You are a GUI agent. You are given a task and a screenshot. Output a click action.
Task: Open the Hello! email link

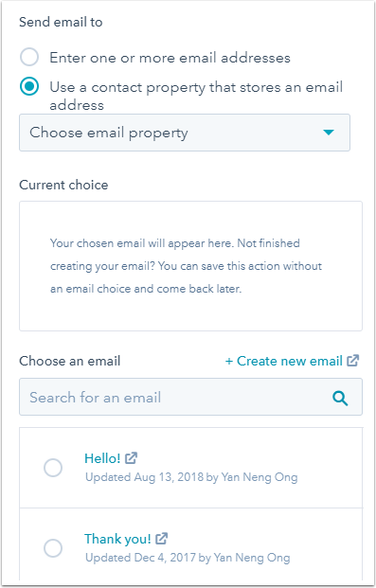pyautogui.click(x=102, y=458)
